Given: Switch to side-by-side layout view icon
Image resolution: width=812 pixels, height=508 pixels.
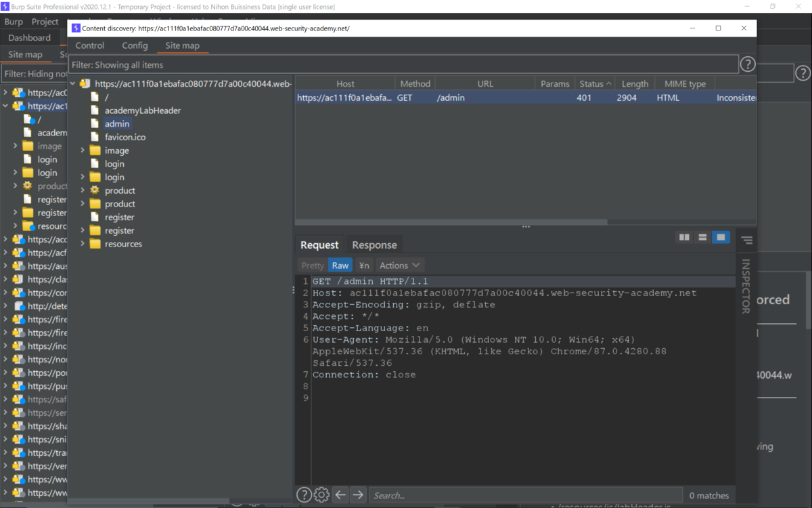Looking at the screenshot, I should click(x=684, y=237).
